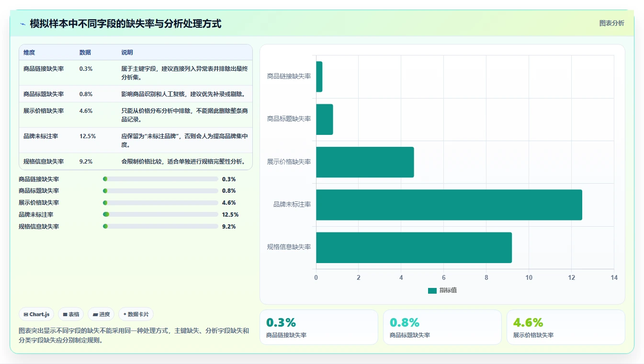Click the 规格信息缺失率 bar in the chart
Screen dimensions: 644x364
point(414,247)
